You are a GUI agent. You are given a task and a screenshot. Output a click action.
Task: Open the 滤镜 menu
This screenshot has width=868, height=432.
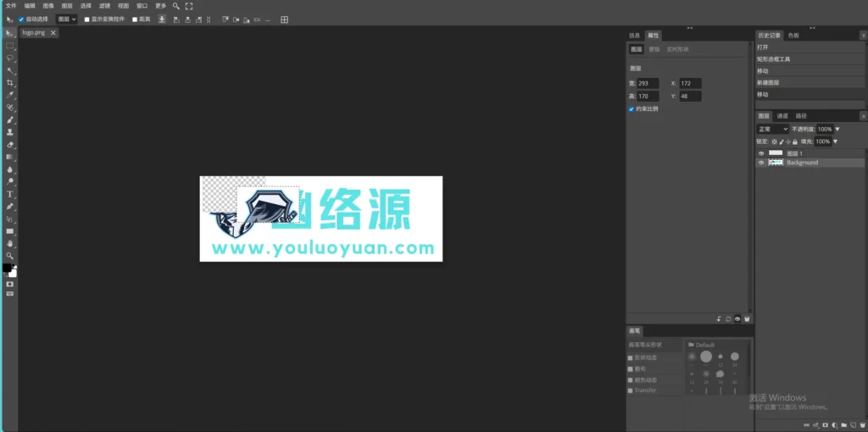click(x=104, y=6)
